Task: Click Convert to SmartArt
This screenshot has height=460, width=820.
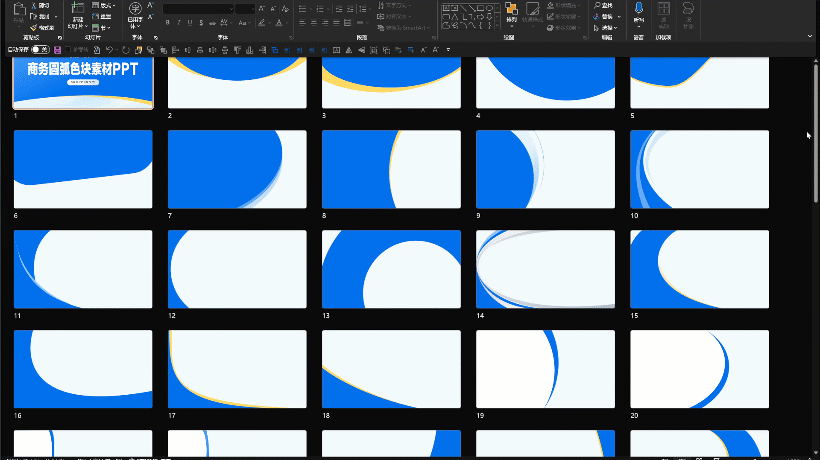Action: click(x=403, y=28)
